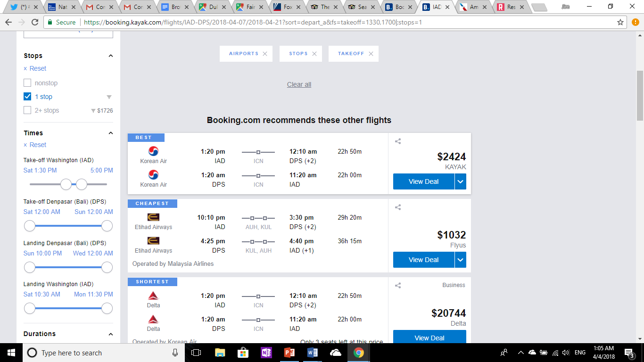Screen dimensions: 644x362
Task: Collapse the Times filter section
Action: (111, 133)
